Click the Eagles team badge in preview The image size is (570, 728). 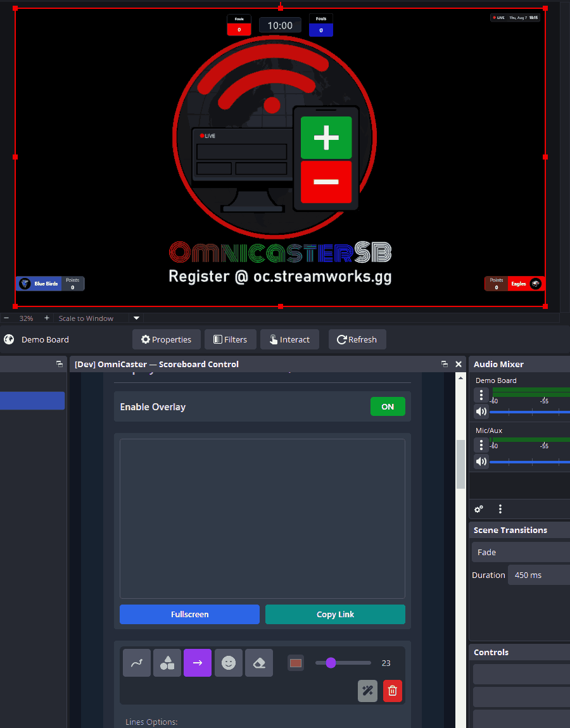tap(514, 283)
